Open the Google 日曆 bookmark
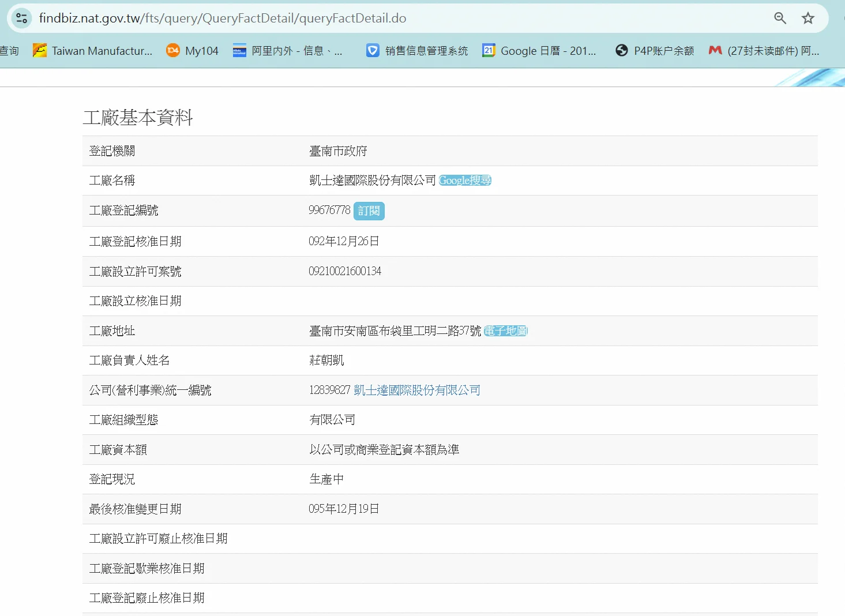The image size is (845, 616). [539, 51]
